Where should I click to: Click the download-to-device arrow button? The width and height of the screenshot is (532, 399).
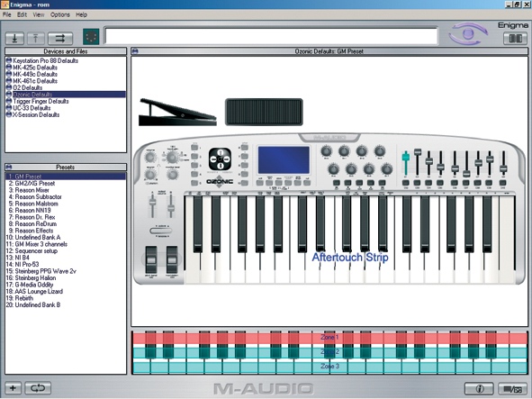14,39
